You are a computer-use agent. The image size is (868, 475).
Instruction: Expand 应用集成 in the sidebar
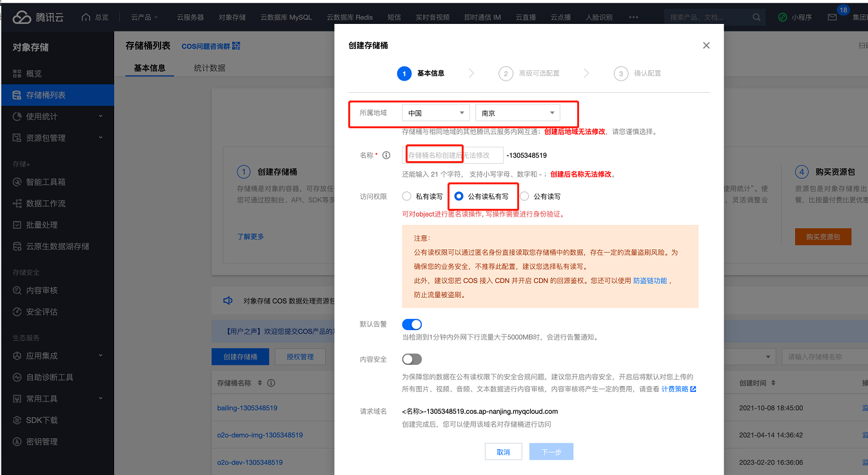click(101, 356)
